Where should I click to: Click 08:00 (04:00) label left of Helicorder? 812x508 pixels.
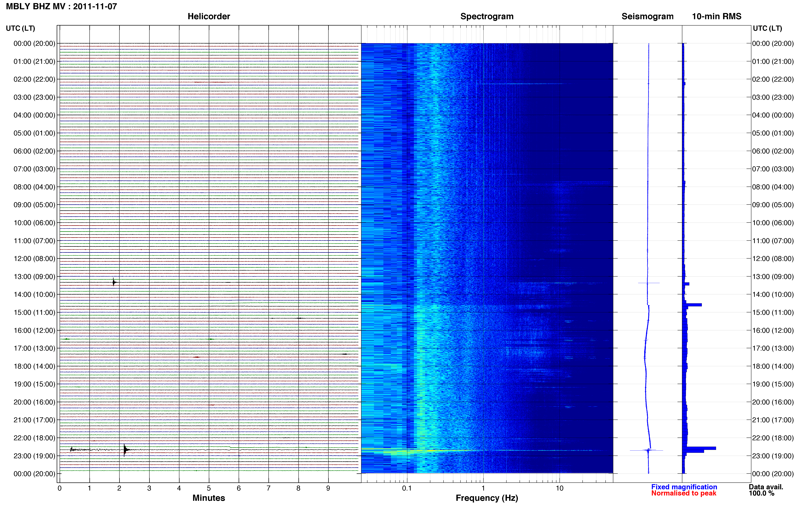pyautogui.click(x=34, y=187)
